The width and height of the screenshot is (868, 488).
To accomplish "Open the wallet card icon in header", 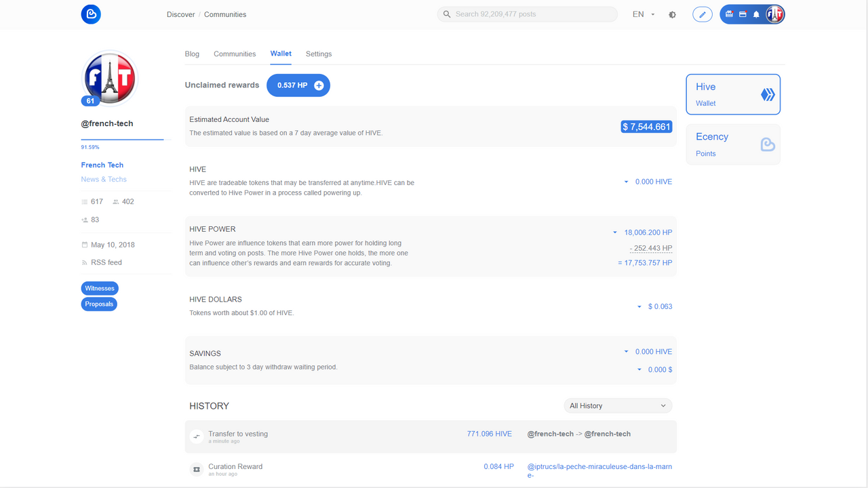I will click(743, 14).
